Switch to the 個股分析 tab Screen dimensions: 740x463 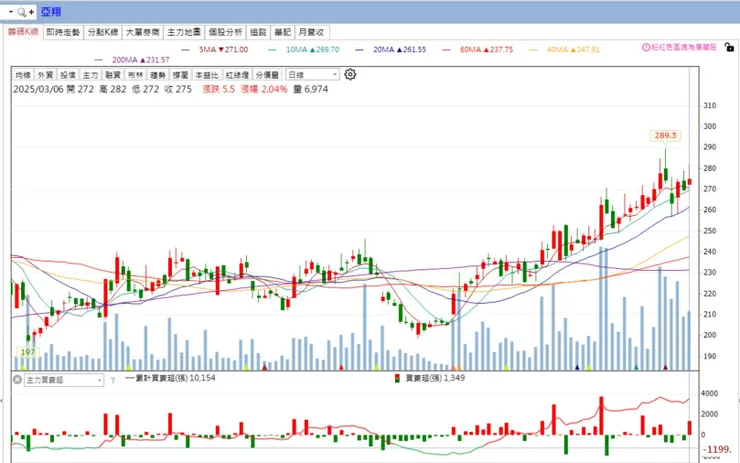[x=225, y=32]
